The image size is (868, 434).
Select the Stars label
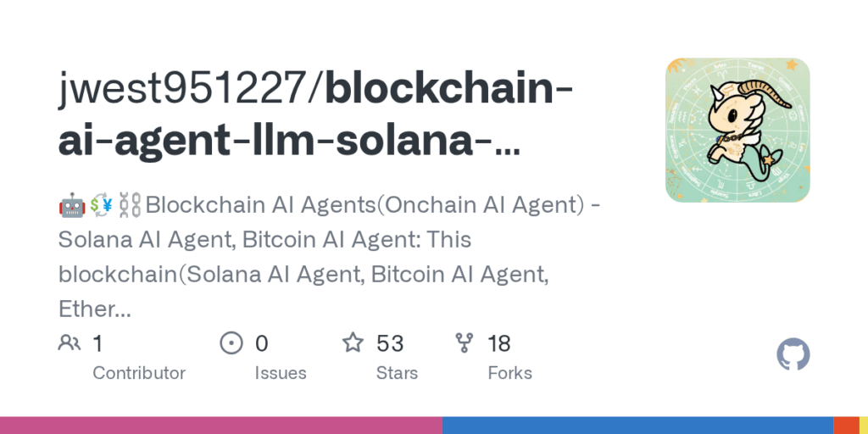point(397,373)
